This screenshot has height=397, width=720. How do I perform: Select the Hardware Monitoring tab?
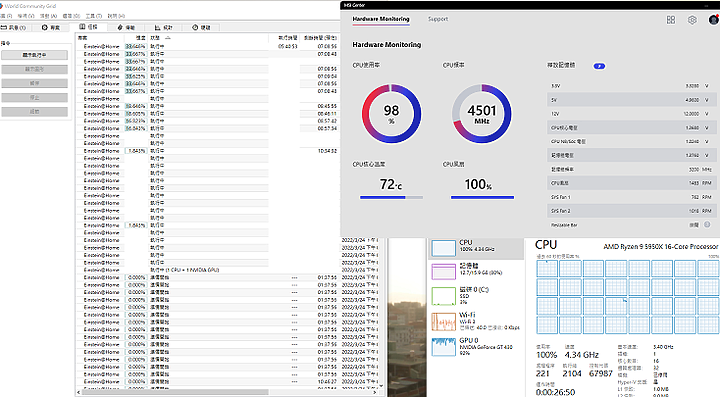point(381,19)
